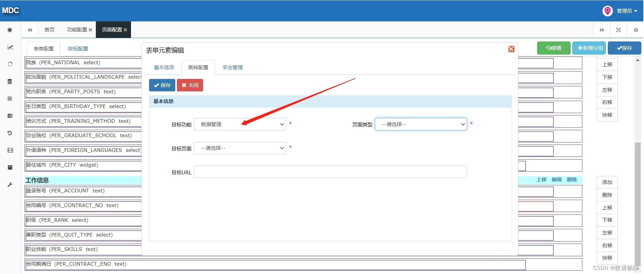
Task: Open the 目标功能 dropdown showing 数据管理
Action: click(x=240, y=124)
